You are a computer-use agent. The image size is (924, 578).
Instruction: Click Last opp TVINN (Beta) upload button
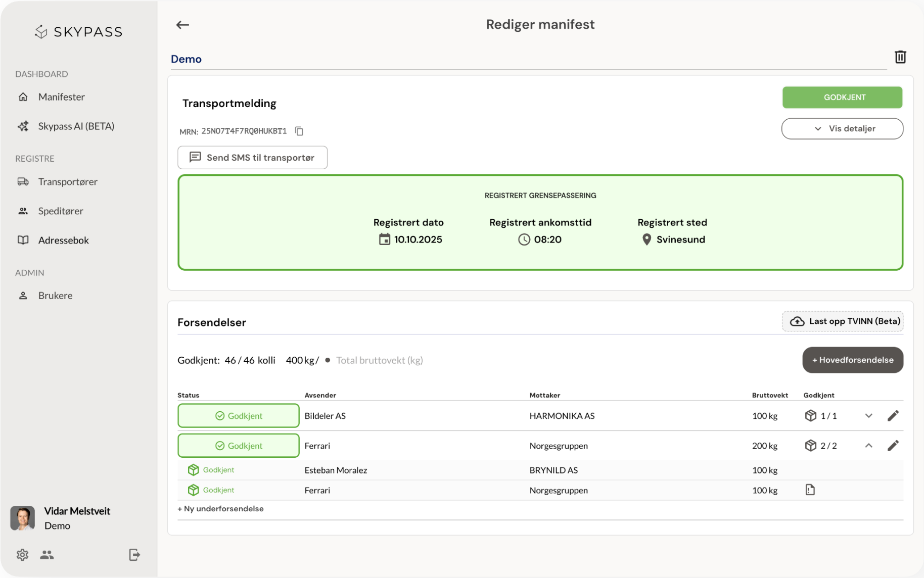843,321
